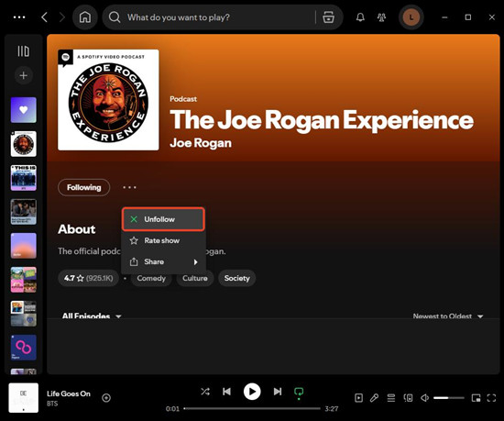Open BTS artist link in player
The height and width of the screenshot is (421, 504).
(52, 404)
